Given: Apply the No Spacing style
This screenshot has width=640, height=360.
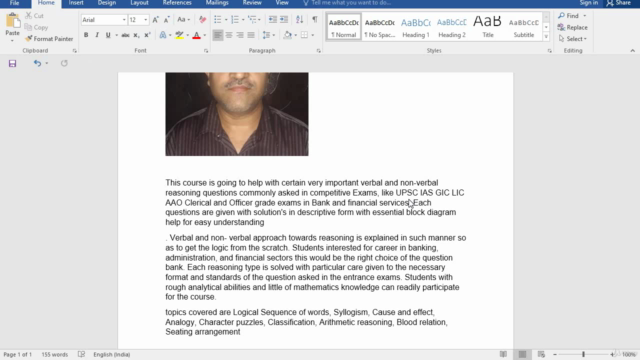Looking at the screenshot, I should (380, 27).
